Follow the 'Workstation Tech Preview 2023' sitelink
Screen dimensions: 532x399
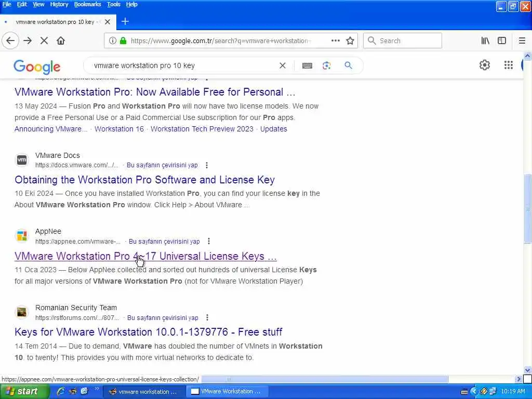(202, 129)
